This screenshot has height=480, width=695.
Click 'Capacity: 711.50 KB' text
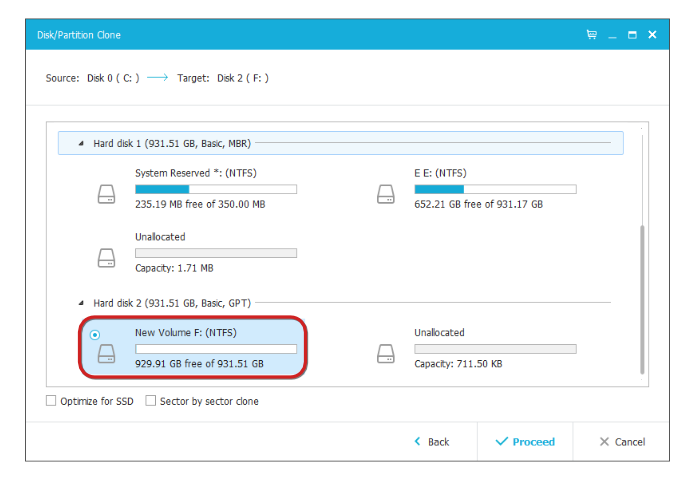click(458, 364)
